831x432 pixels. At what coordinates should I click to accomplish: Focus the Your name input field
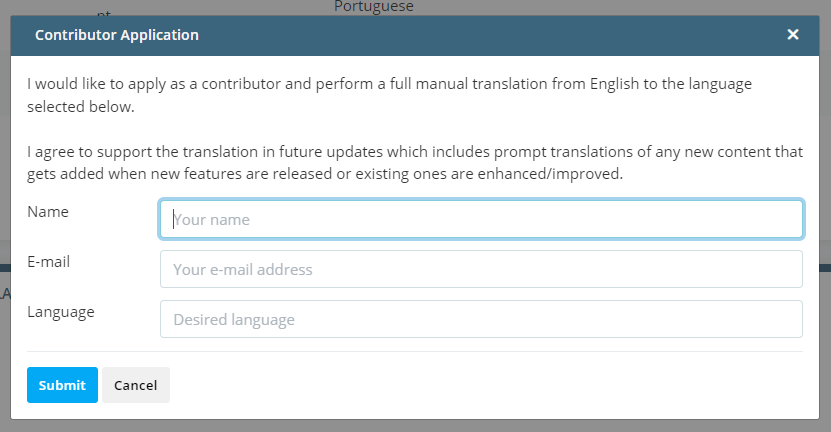point(481,219)
